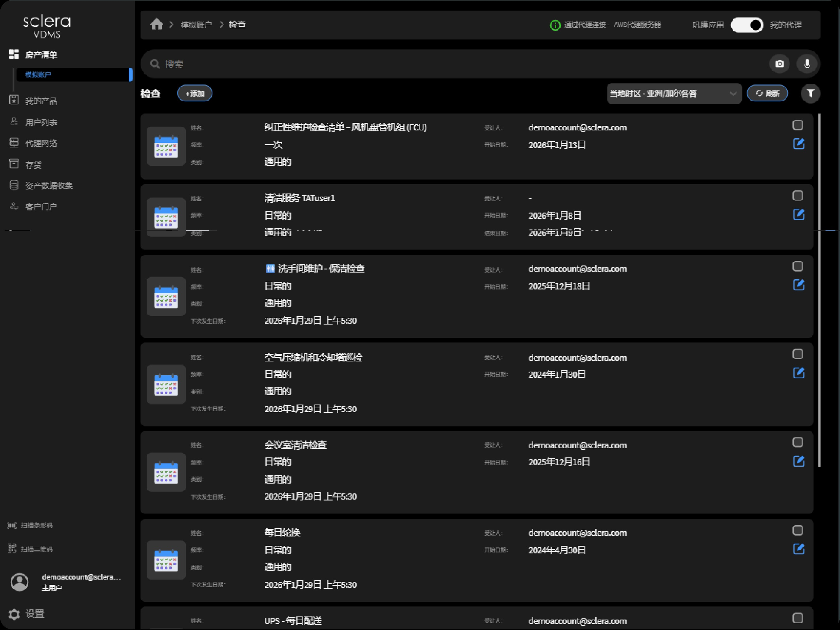The width and height of the screenshot is (840, 630).
Task: Edit the 清洁服务 TATuser1 inspection
Action: [798, 214]
